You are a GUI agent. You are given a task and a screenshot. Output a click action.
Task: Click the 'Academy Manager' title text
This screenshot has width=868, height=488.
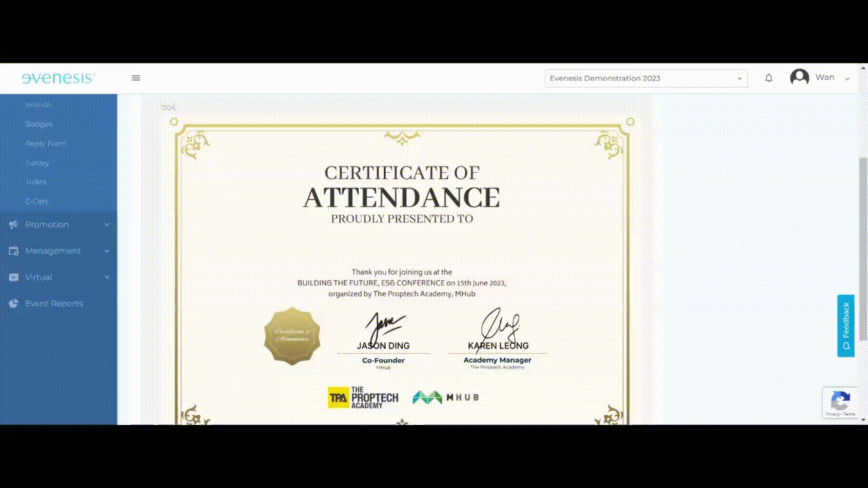(x=498, y=360)
